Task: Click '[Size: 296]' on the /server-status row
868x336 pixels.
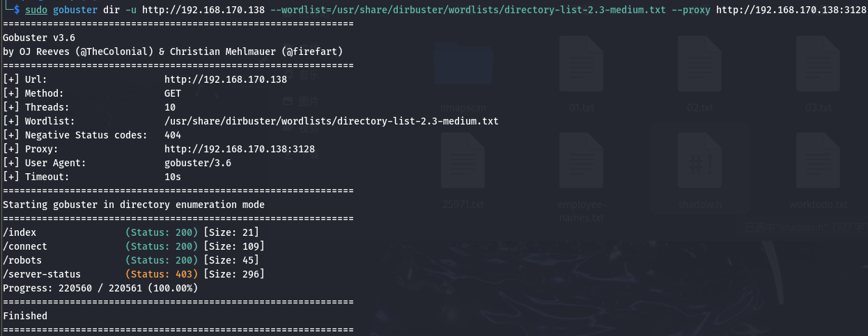Action: click(234, 274)
